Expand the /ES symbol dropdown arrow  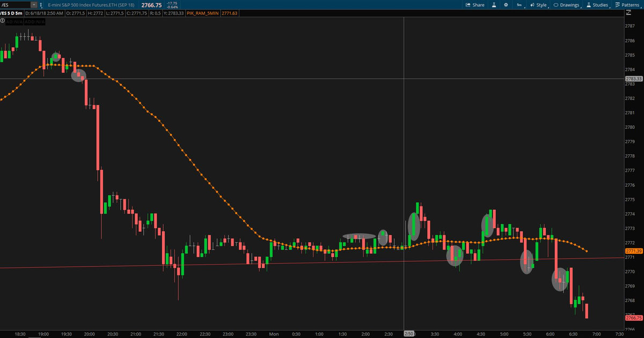(34, 5)
